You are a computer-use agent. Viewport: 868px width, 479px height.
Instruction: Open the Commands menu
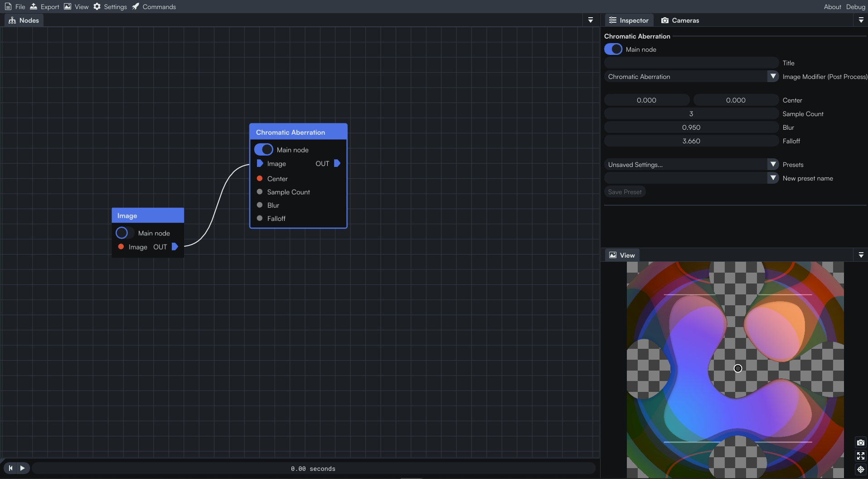pyautogui.click(x=154, y=7)
